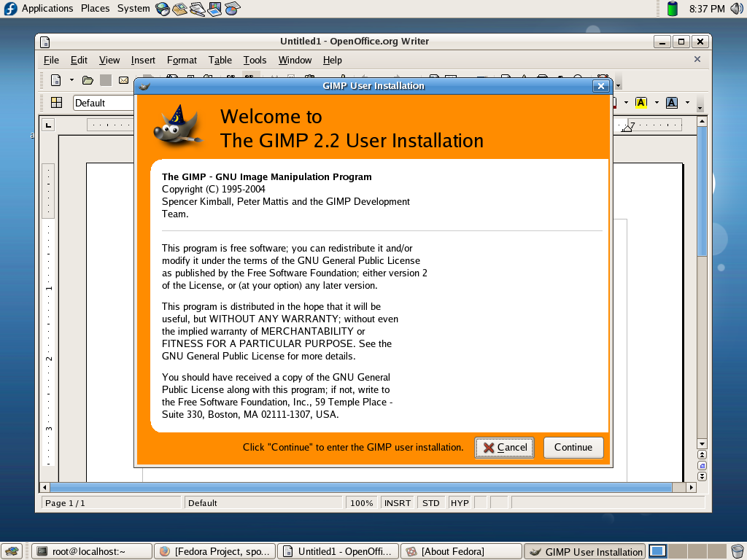Click the volume speaker icon
The width and height of the screenshot is (747, 560).
[x=737, y=9]
